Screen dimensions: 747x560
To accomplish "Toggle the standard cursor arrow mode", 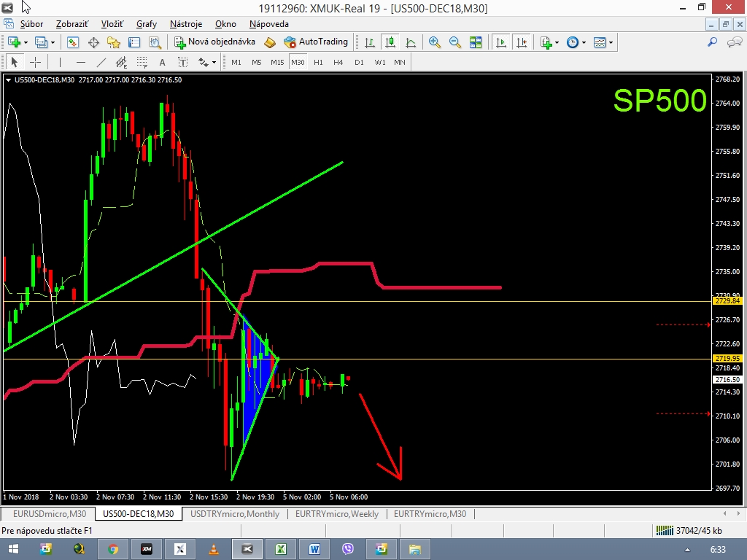I will pyautogui.click(x=15, y=63).
